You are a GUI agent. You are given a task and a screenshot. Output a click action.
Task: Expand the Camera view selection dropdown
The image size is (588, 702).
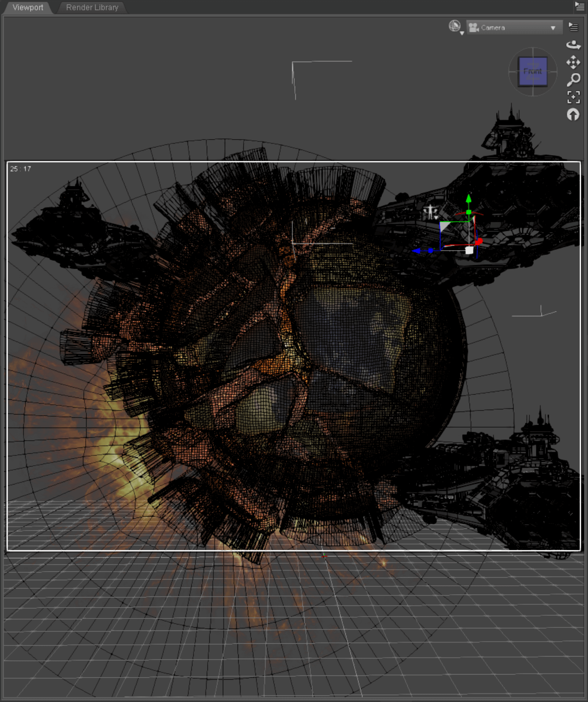pyautogui.click(x=514, y=28)
